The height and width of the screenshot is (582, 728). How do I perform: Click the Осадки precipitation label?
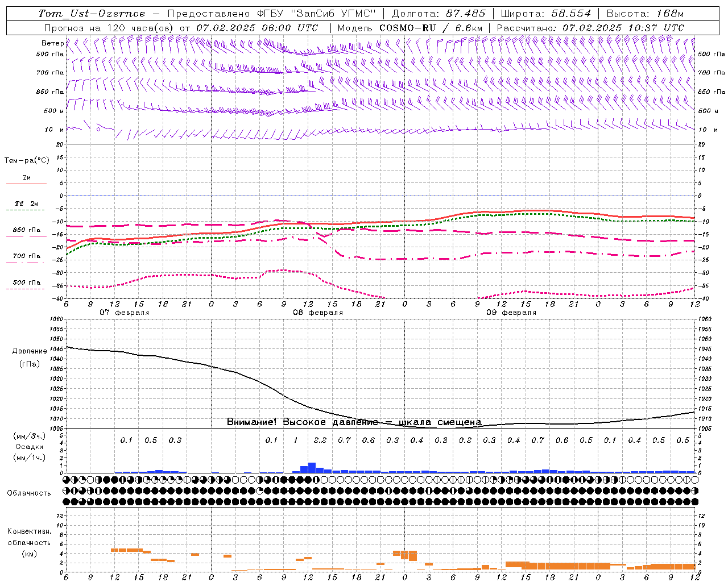pyautogui.click(x=29, y=447)
